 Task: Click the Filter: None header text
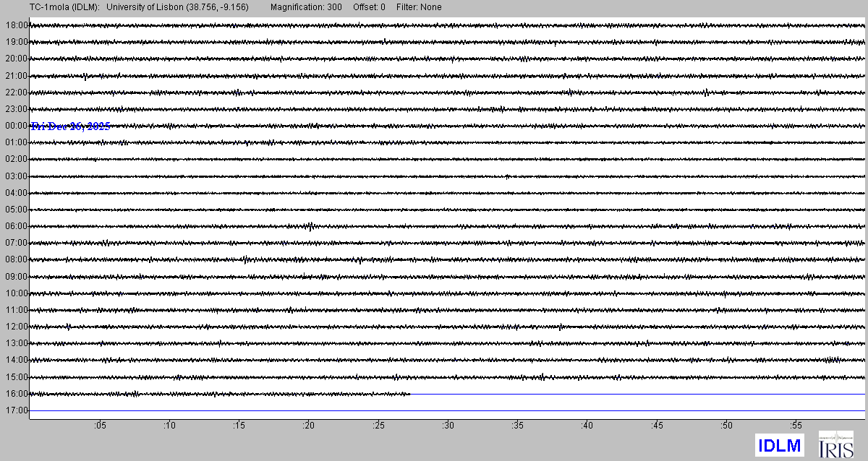click(417, 7)
